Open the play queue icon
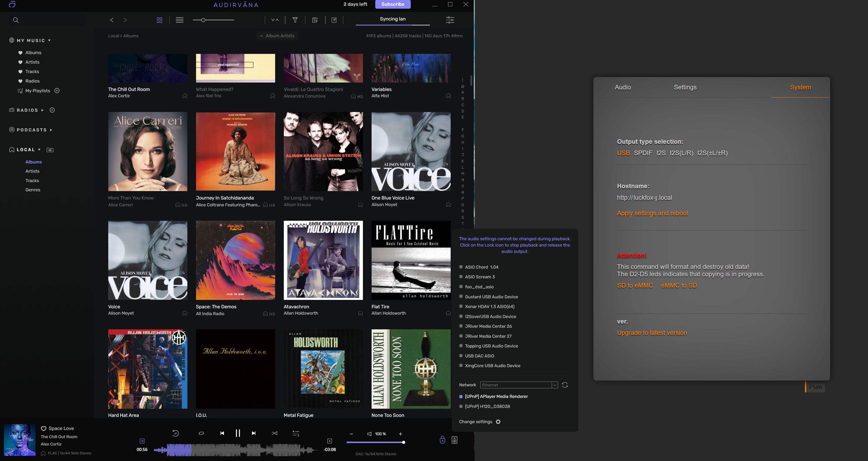The height and width of the screenshot is (461, 868). pyautogui.click(x=296, y=433)
